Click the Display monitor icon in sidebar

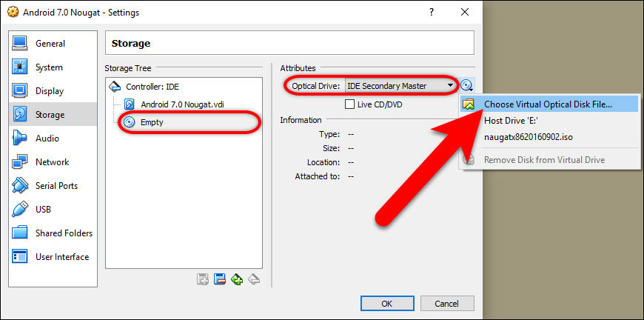click(20, 91)
